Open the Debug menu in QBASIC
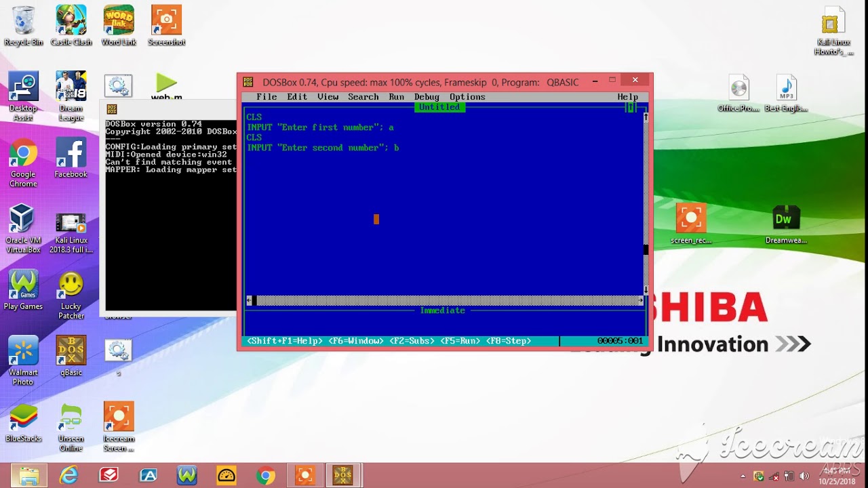This screenshot has height=488, width=868. tap(427, 97)
